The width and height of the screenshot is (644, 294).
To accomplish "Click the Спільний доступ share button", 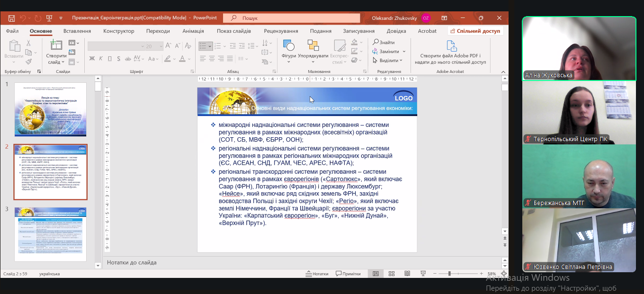I will 475,31.
